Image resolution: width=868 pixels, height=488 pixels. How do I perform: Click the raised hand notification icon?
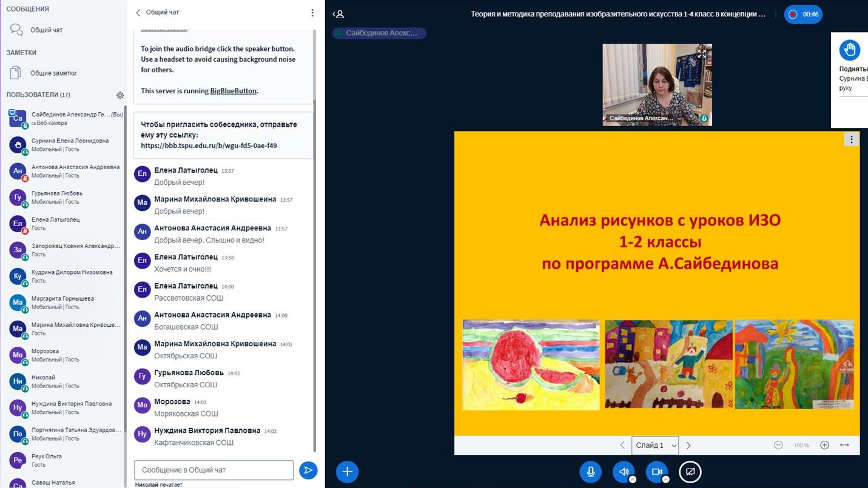(850, 50)
